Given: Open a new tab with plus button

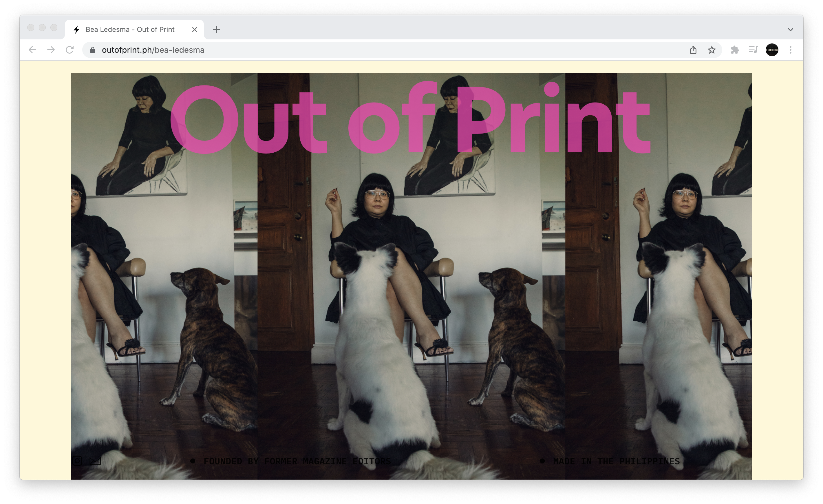Looking at the screenshot, I should point(216,29).
